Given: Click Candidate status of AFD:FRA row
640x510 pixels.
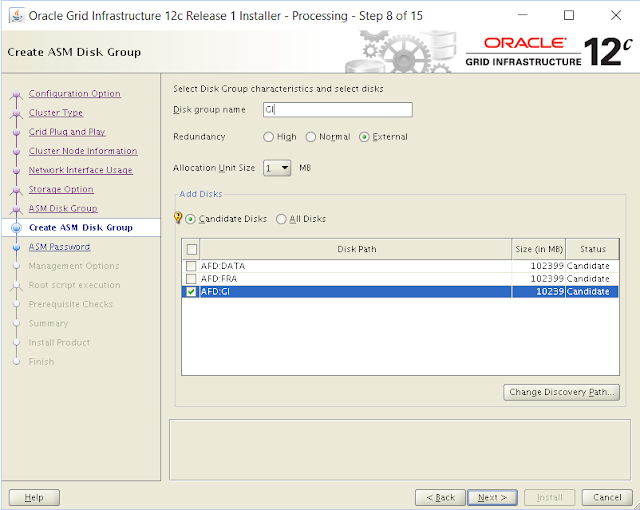Looking at the screenshot, I should [x=588, y=279].
